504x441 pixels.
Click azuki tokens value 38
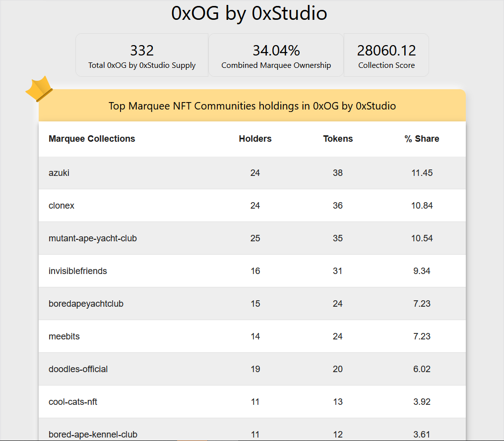coord(338,173)
